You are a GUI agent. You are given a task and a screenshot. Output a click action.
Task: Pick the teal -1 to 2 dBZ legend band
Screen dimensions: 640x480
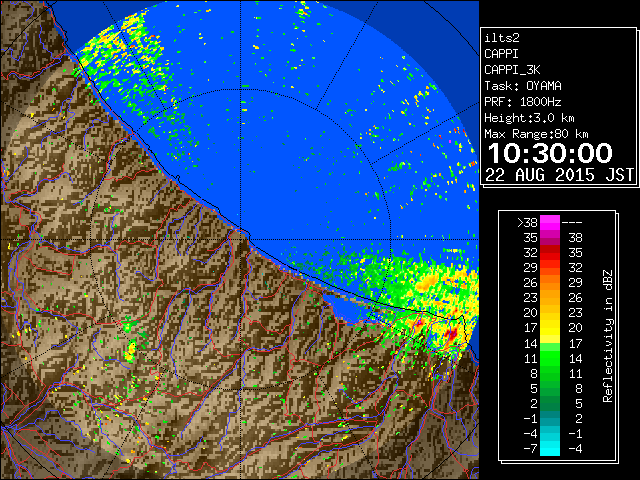(x=550, y=418)
